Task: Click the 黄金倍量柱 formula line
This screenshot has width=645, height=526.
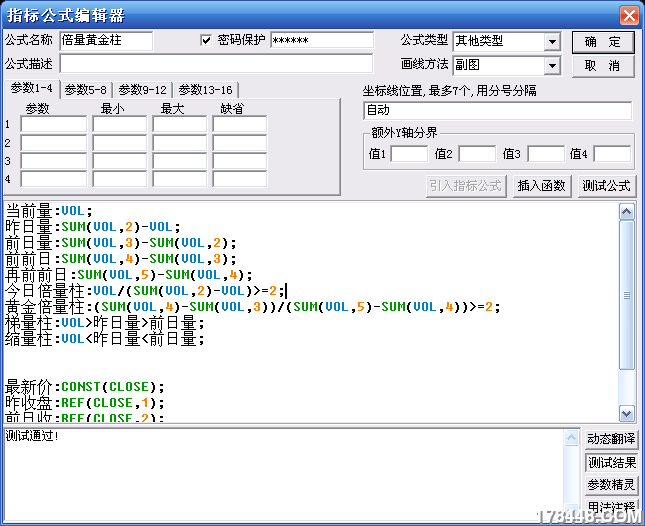Action: 253,307
